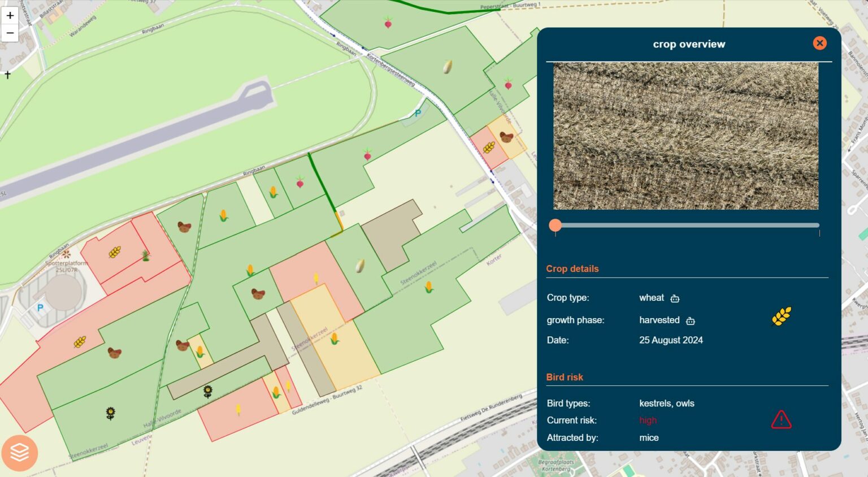Select corn icon in orange strip by Guldendelleweg
The height and width of the screenshot is (477, 868).
pyautogui.click(x=276, y=392)
